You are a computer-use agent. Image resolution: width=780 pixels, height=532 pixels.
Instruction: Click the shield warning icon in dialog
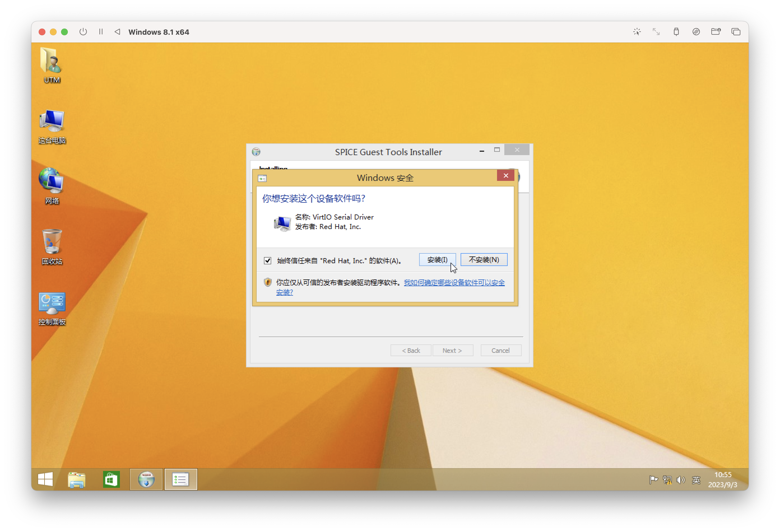(x=267, y=282)
